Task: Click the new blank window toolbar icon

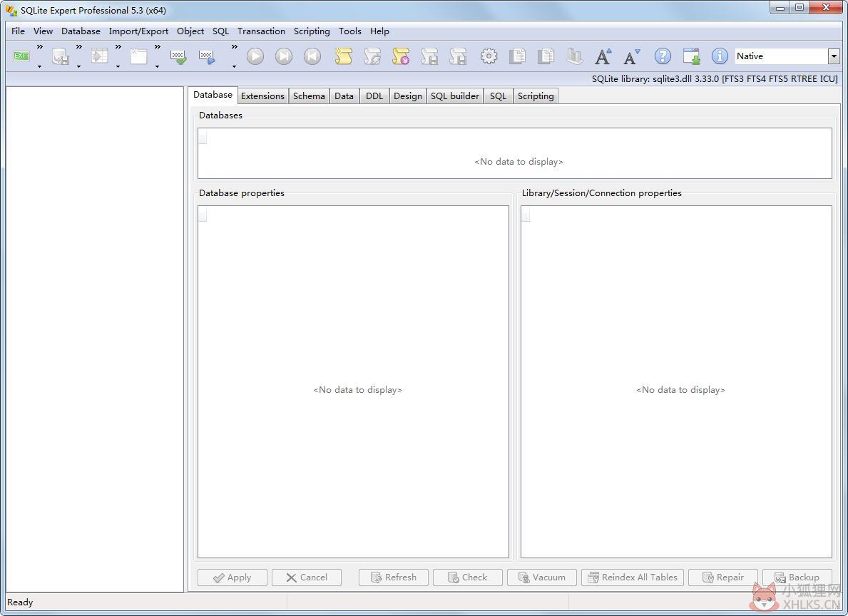Action: coord(138,56)
